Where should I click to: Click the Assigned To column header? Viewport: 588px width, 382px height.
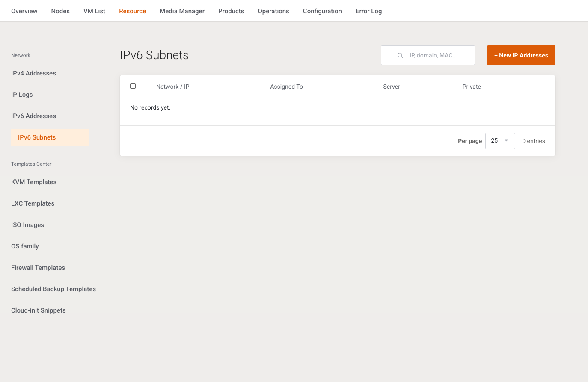tap(286, 87)
